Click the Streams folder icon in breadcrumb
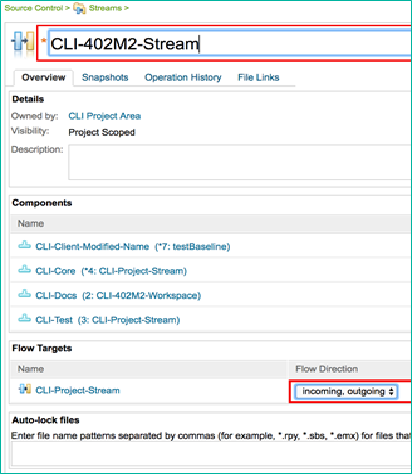 (x=80, y=8)
